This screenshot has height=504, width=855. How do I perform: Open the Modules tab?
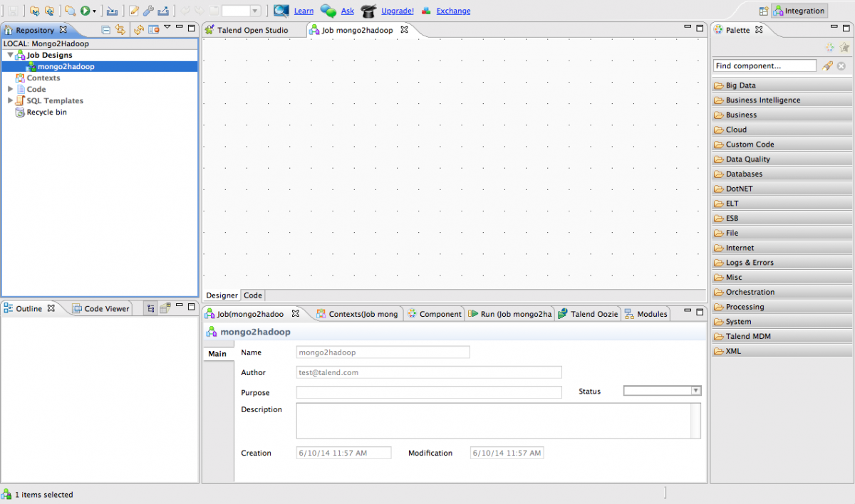coord(646,314)
